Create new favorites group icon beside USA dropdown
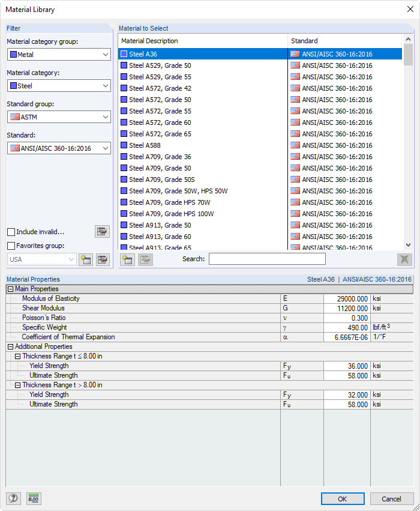This screenshot has height=511, width=420. click(86, 259)
